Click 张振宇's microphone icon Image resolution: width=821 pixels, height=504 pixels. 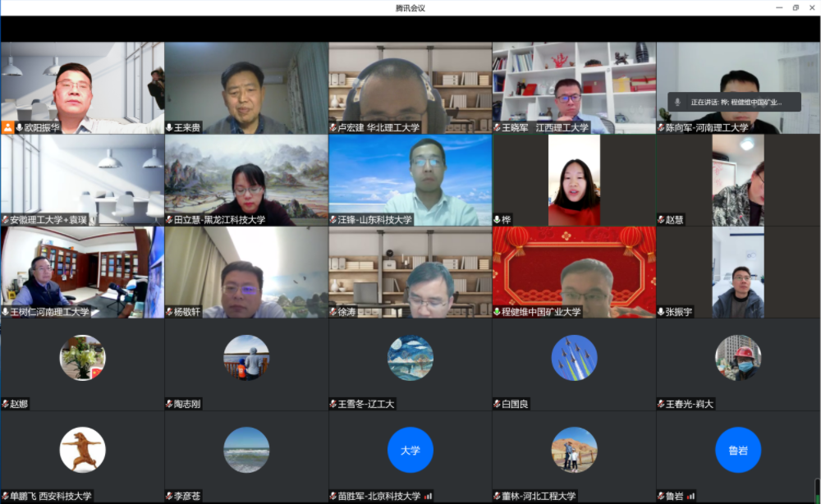pos(661,312)
